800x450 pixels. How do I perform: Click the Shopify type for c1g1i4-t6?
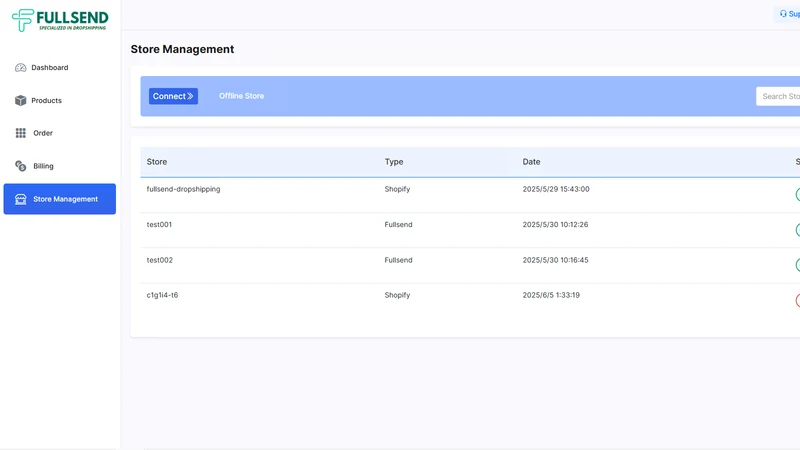(x=397, y=295)
